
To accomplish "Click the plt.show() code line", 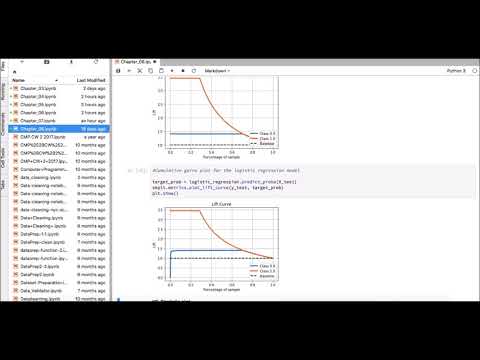I will click(165, 193).
